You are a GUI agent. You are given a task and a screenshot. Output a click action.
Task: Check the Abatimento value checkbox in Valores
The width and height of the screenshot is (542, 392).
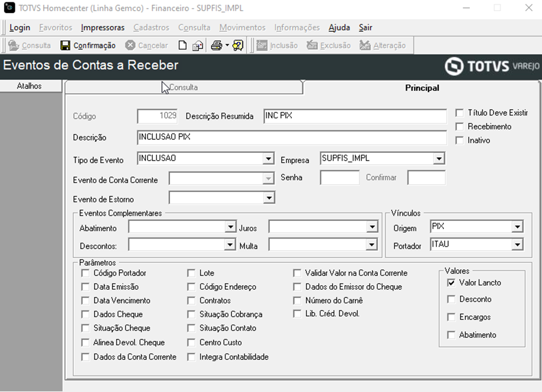pyautogui.click(x=451, y=335)
